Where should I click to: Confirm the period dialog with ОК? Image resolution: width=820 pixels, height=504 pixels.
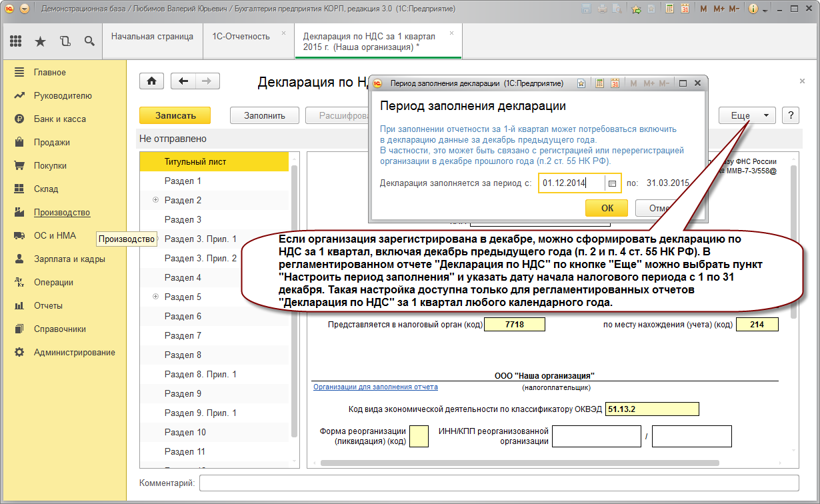pyautogui.click(x=607, y=207)
